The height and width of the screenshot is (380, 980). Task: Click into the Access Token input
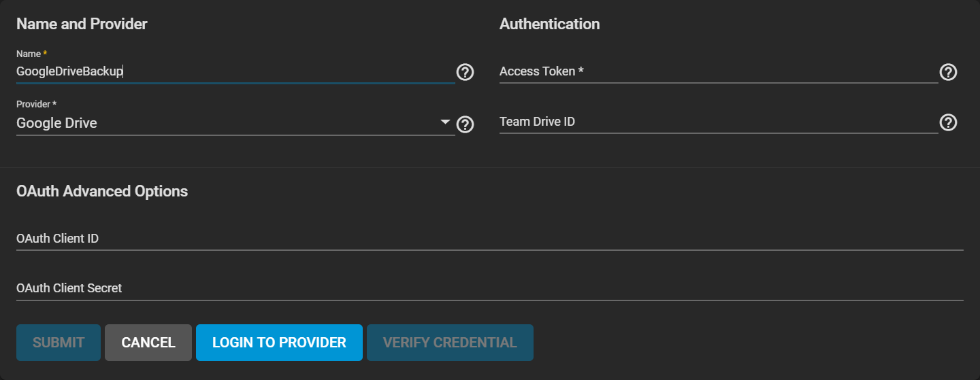[718, 71]
